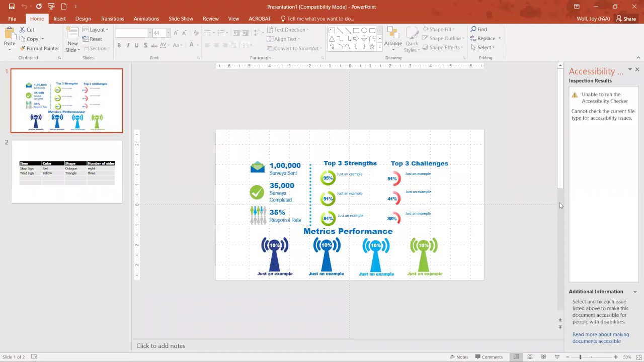The width and height of the screenshot is (644, 362).
Task: Choose the isosceles triangle shape
Action: pyautogui.click(x=332, y=38)
